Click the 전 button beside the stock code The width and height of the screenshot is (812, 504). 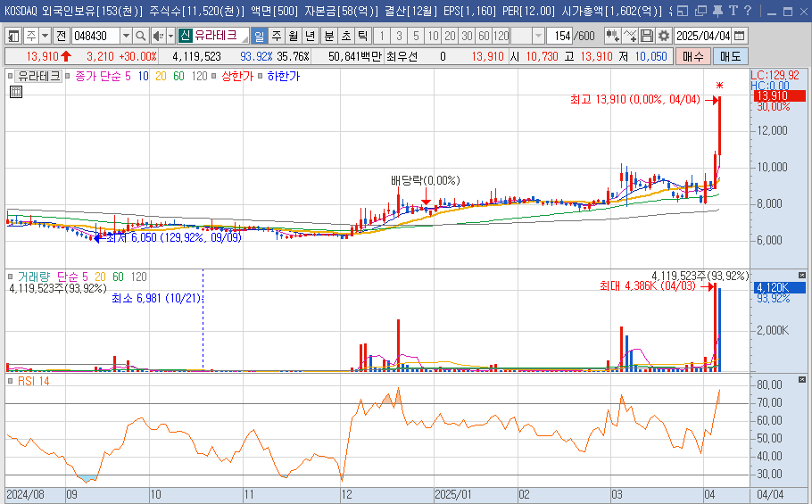coord(61,36)
